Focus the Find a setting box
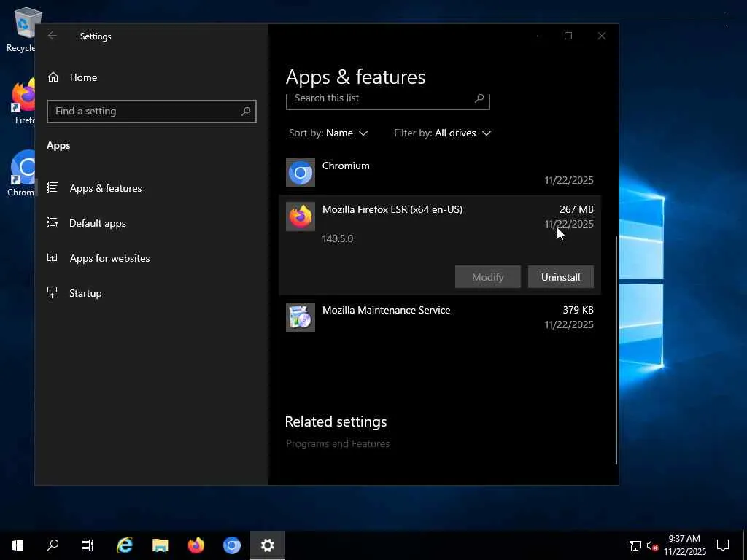 tap(152, 112)
